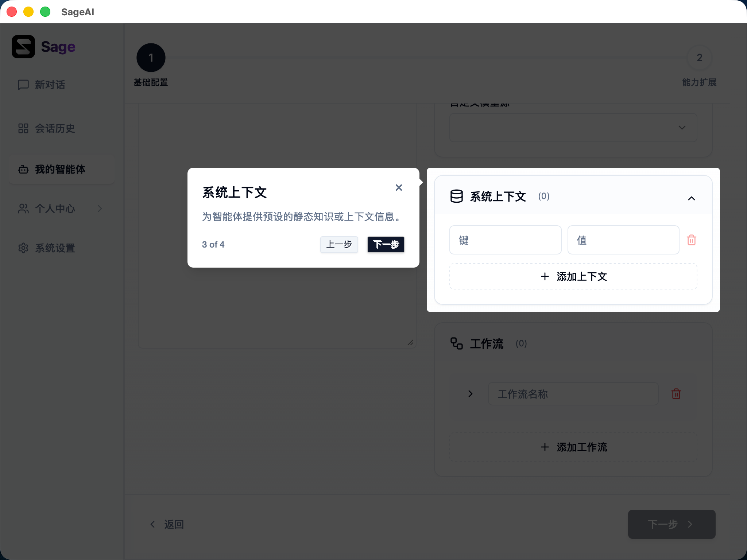The height and width of the screenshot is (560, 747).
Task: Click the 个人中心 icon in the sidebar
Action: (x=23, y=209)
